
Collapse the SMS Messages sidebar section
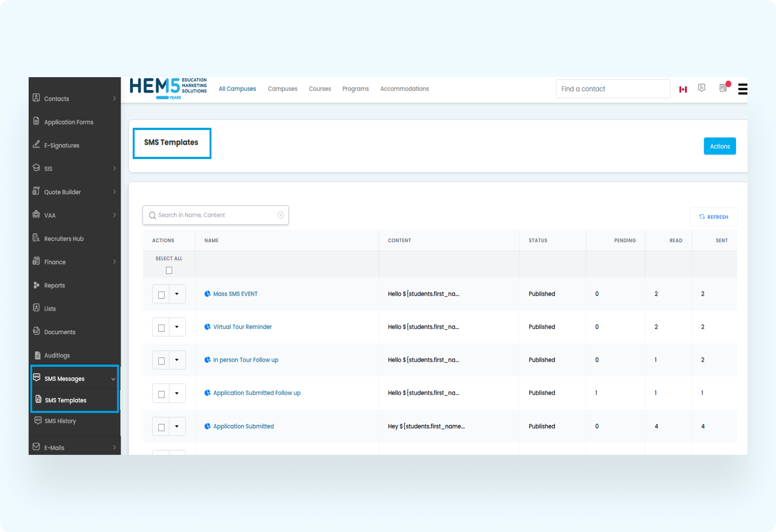point(113,379)
